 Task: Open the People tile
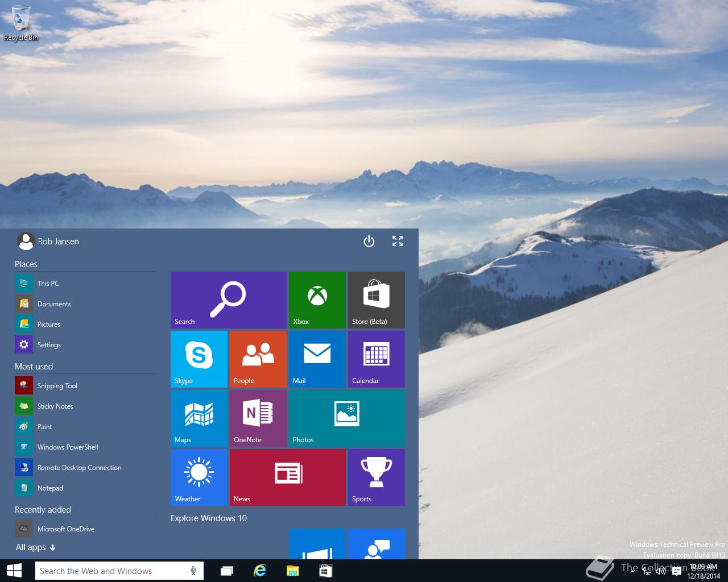click(x=258, y=359)
